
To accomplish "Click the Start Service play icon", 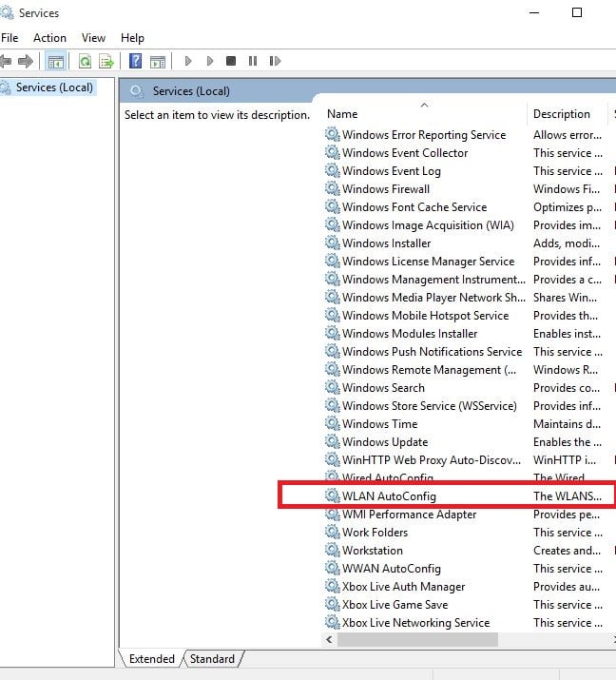I will tap(188, 61).
